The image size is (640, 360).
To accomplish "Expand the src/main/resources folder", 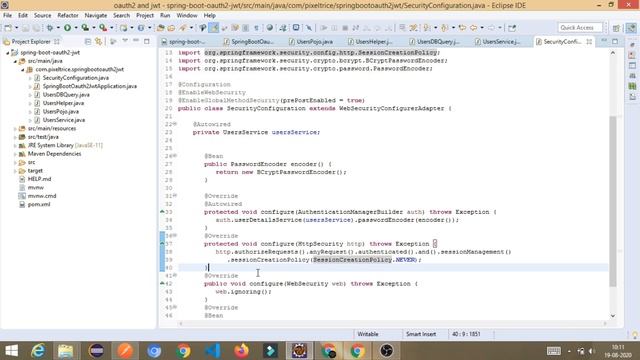I will tap(15, 129).
